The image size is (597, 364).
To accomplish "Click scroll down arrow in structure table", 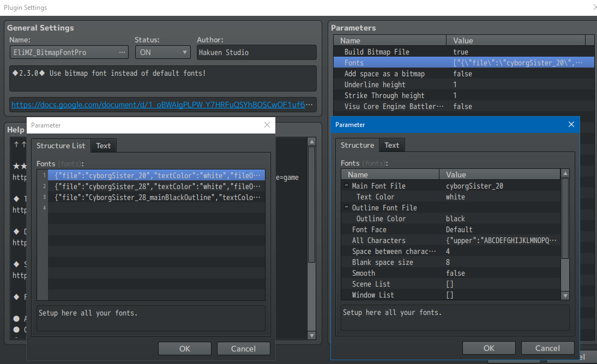I will [565, 295].
